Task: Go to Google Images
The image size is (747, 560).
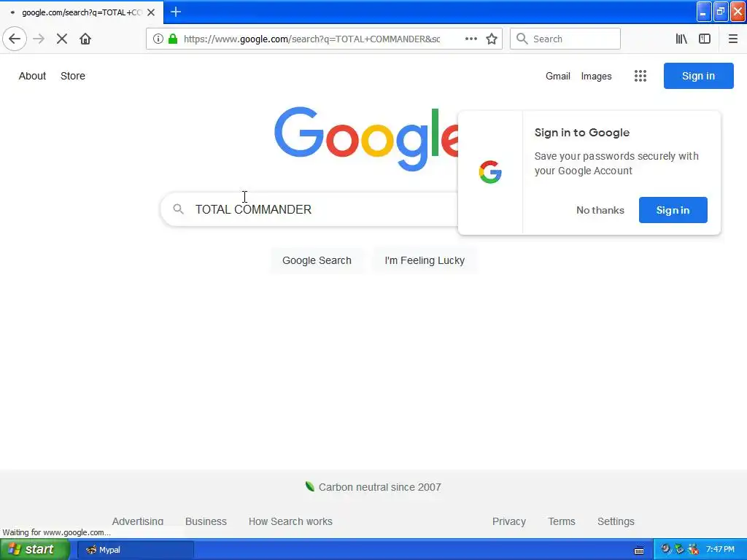Action: click(x=596, y=76)
